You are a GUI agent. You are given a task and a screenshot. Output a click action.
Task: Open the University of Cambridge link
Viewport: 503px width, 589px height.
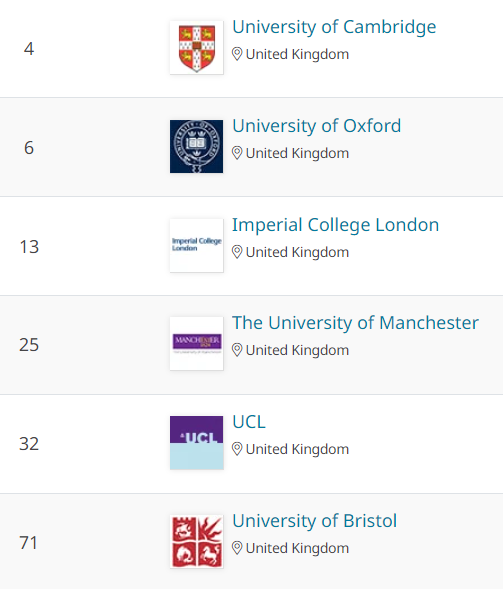click(x=334, y=27)
